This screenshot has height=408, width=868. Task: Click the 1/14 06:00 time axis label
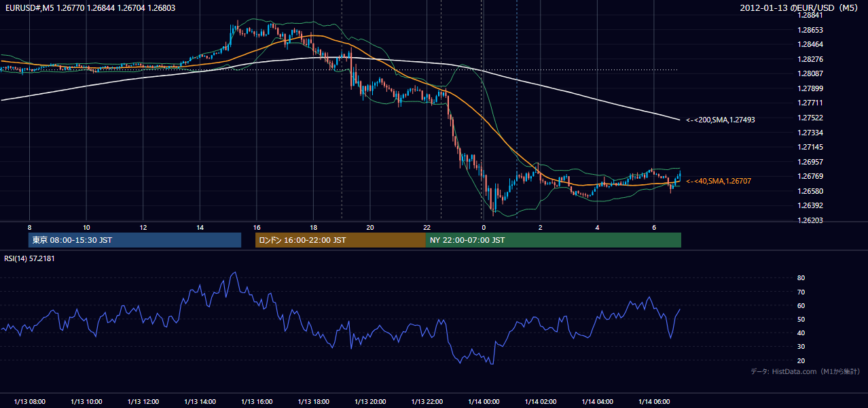pyautogui.click(x=654, y=402)
